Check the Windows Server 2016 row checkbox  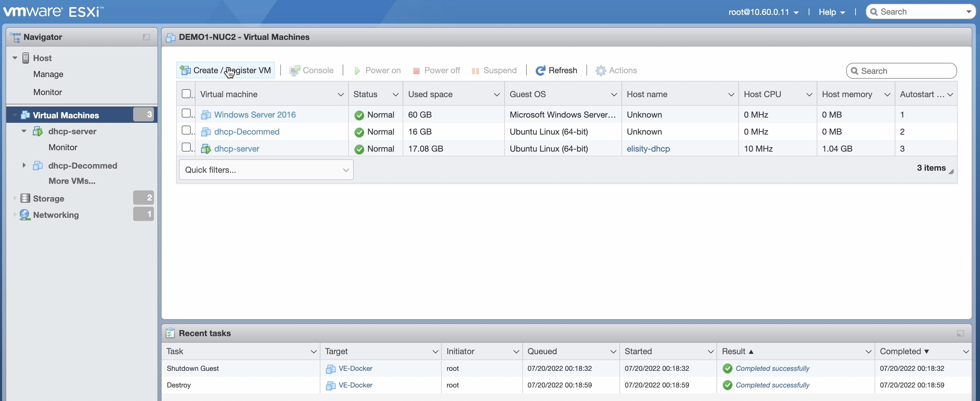click(186, 113)
